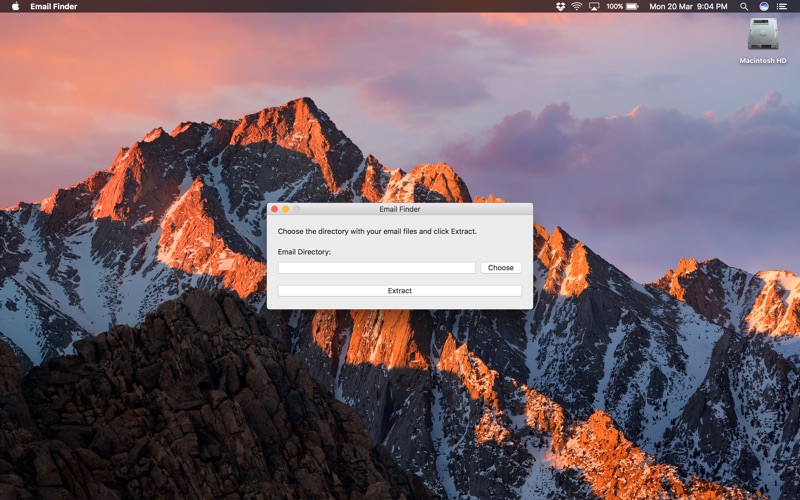Click the instruction text about choosing directory
Image resolution: width=800 pixels, height=500 pixels.
(x=377, y=231)
